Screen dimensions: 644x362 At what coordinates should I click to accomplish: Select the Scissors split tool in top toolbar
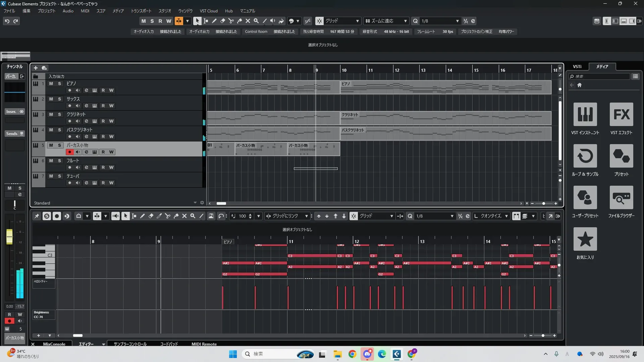(231, 21)
